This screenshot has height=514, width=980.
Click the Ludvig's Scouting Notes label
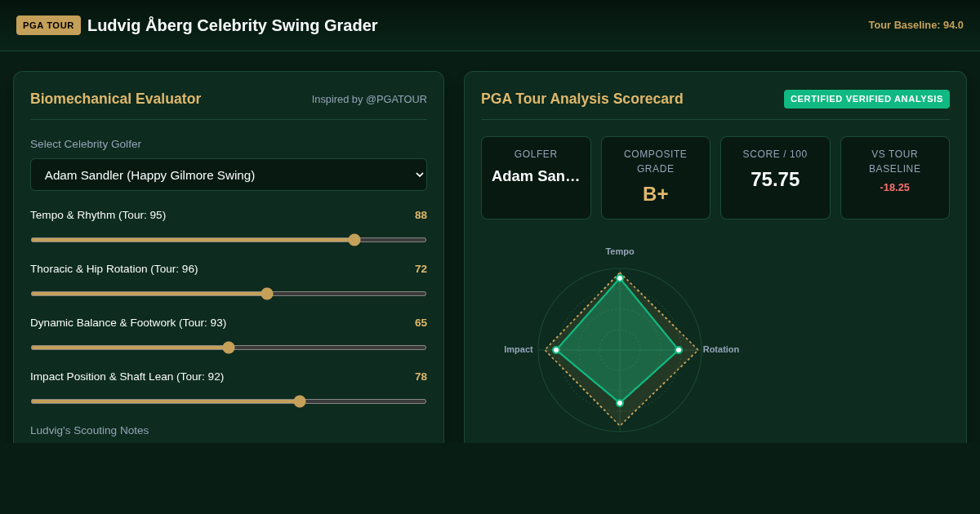(90, 431)
